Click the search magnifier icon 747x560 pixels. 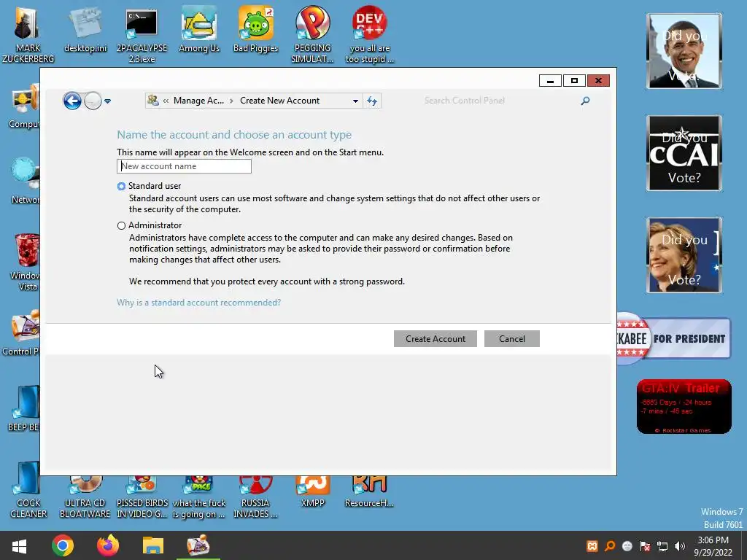click(586, 101)
